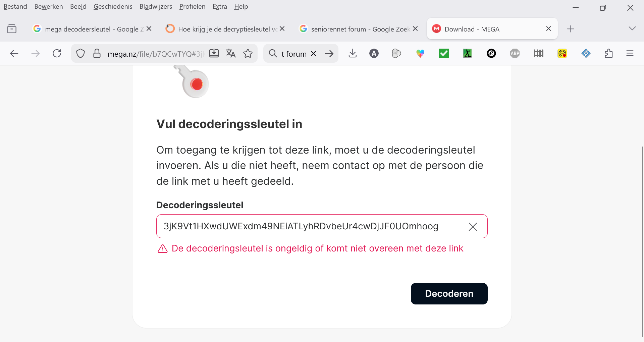Open the extensions puzzle-piece menu

click(609, 53)
